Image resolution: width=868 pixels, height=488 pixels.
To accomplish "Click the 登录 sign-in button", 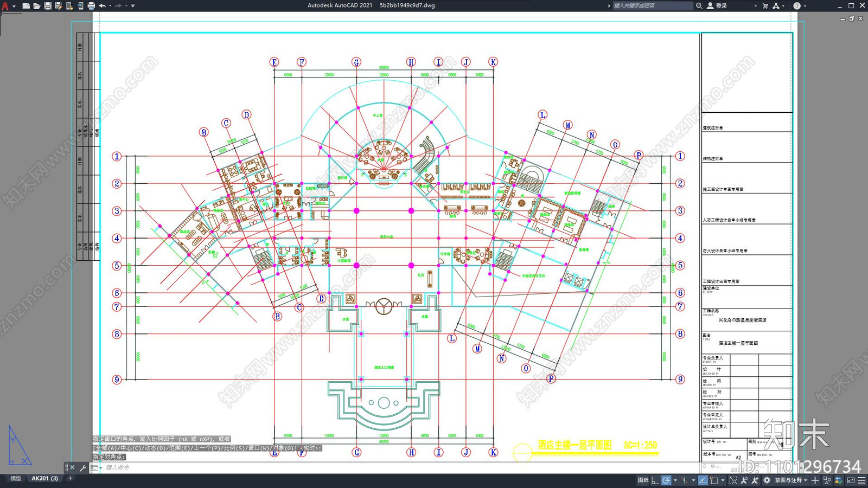I will [x=717, y=5].
